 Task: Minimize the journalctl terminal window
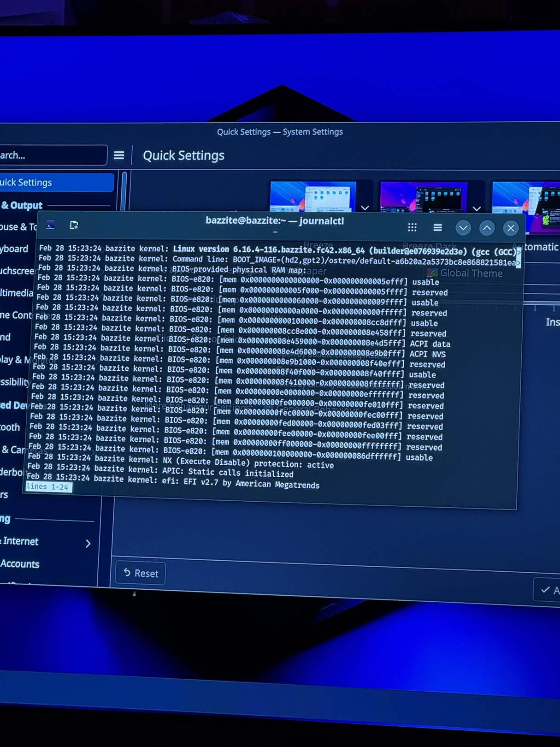(463, 228)
